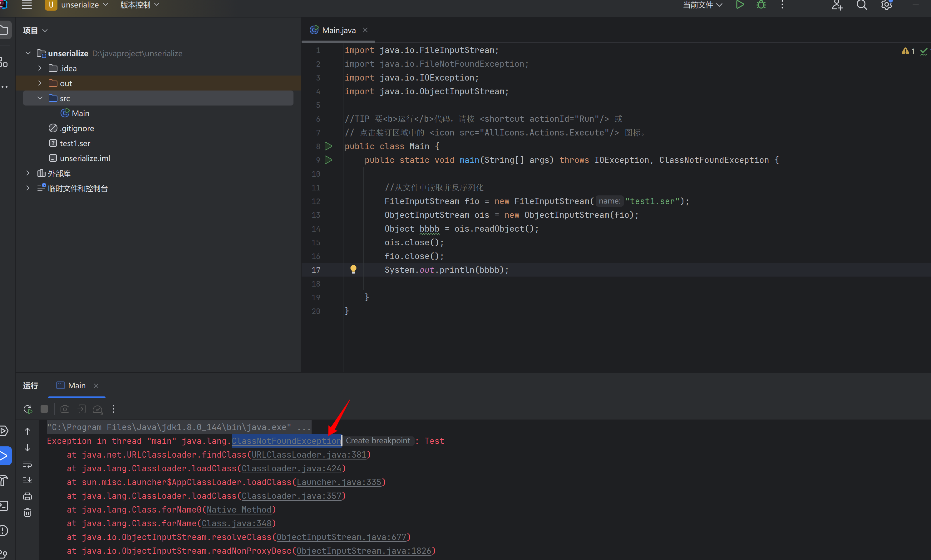This screenshot has width=931, height=560.
Task: Toggle soft-wrap in console output
Action: click(27, 464)
